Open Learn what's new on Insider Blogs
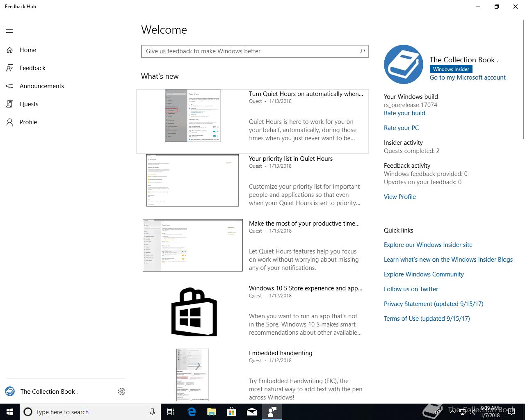 [x=448, y=260]
